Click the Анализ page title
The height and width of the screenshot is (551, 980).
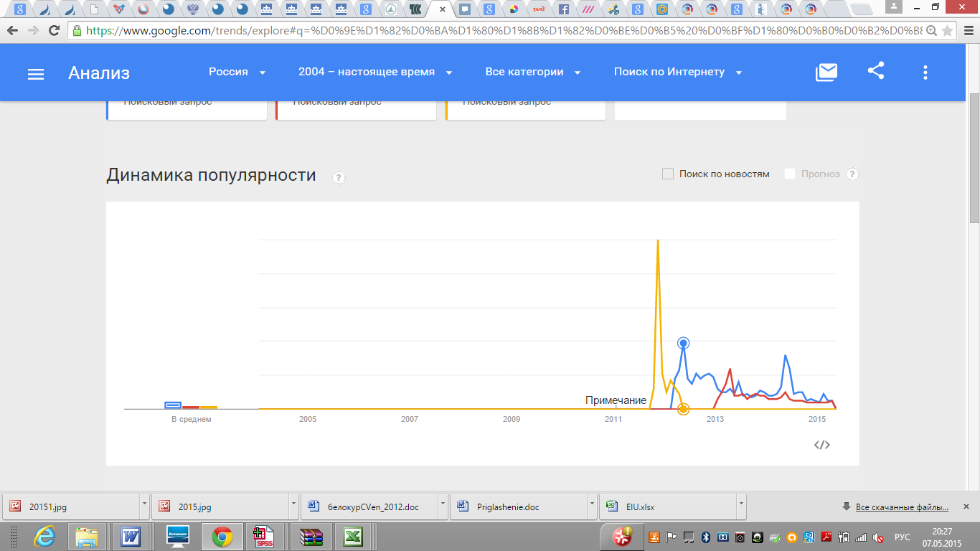(x=99, y=73)
